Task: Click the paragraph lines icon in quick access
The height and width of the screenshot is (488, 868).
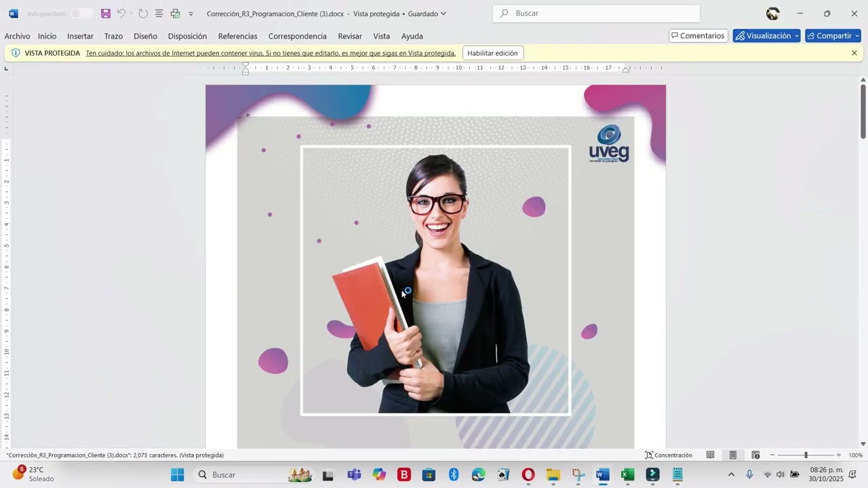Action: (159, 14)
